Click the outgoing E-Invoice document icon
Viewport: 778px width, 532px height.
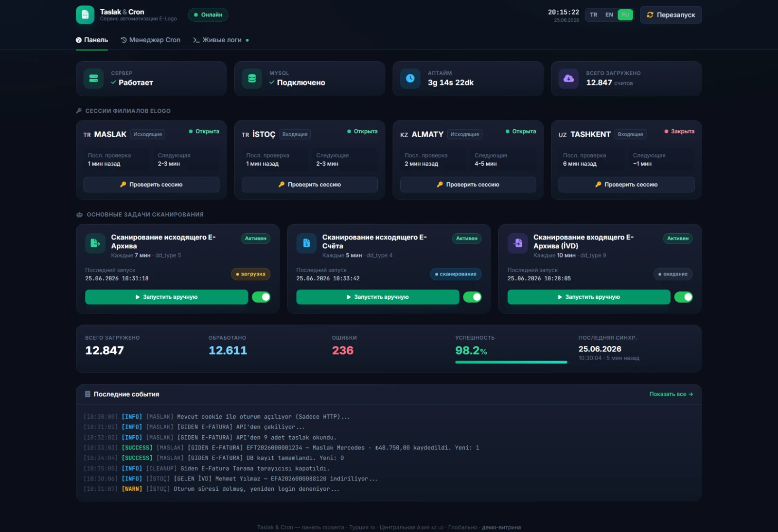pos(306,243)
